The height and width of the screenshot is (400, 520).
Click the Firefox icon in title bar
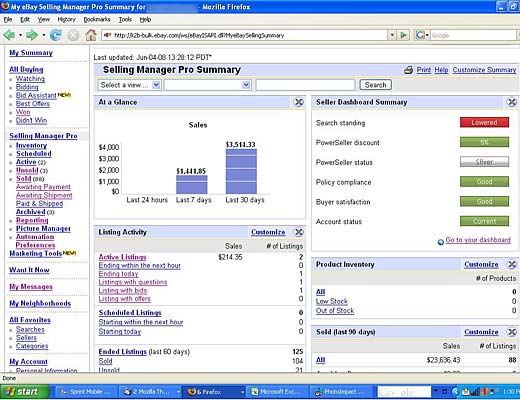pos(5,6)
